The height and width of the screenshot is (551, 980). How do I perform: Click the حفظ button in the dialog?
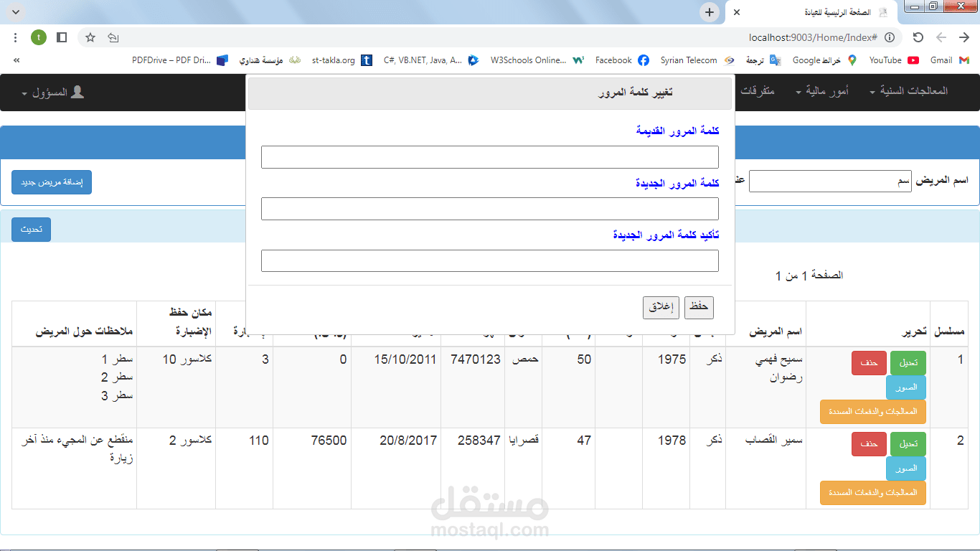coord(699,307)
